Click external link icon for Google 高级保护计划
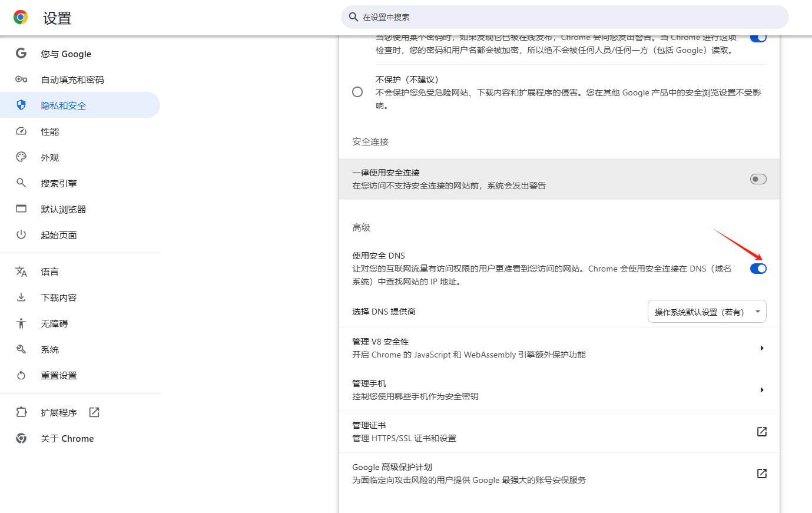 pyautogui.click(x=762, y=474)
